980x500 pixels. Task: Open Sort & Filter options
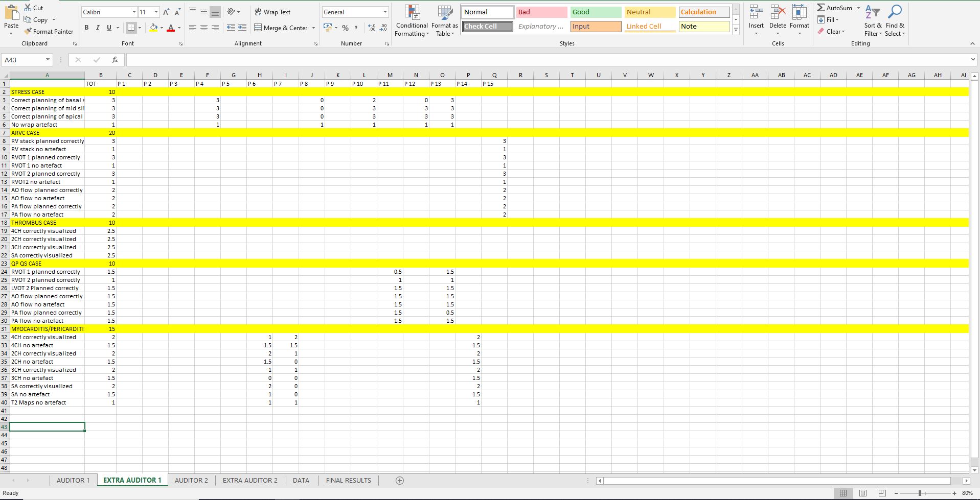point(873,21)
